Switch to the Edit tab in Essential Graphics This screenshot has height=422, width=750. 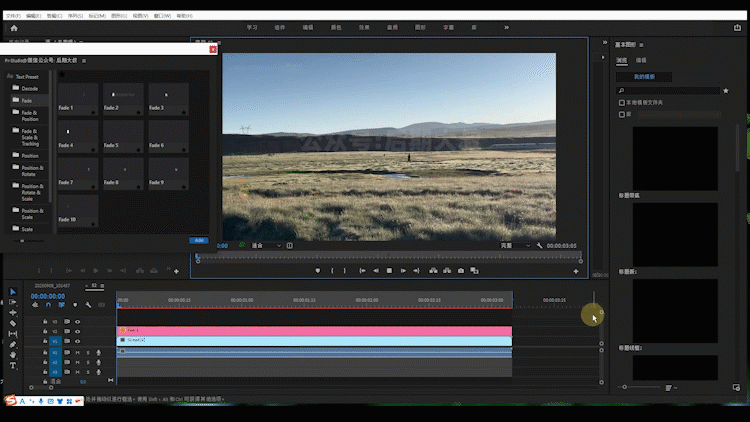[x=641, y=60]
